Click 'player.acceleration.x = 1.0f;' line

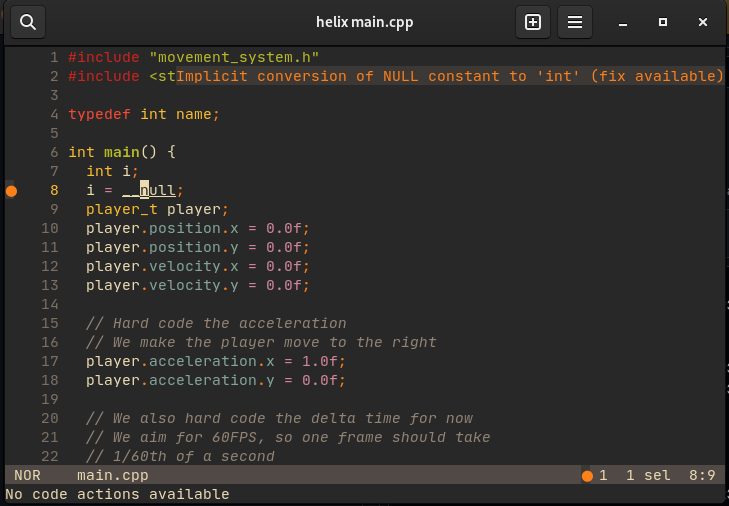[x=216, y=361]
